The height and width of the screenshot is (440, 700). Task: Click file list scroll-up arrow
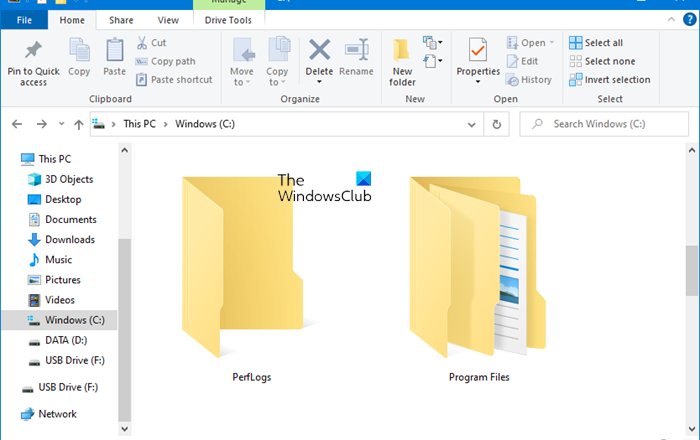pyautogui.click(x=692, y=150)
